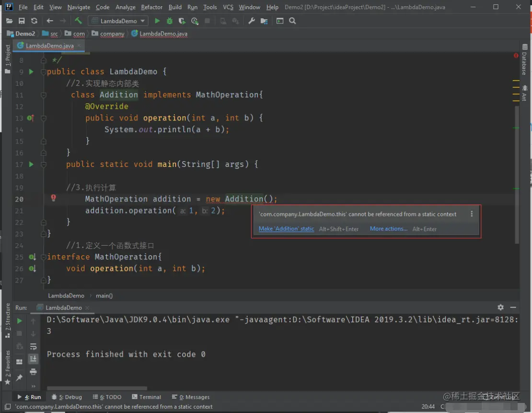This screenshot has height=413, width=532.
Task: Click implemented method gutter icon at line 26
Action: coord(32,269)
